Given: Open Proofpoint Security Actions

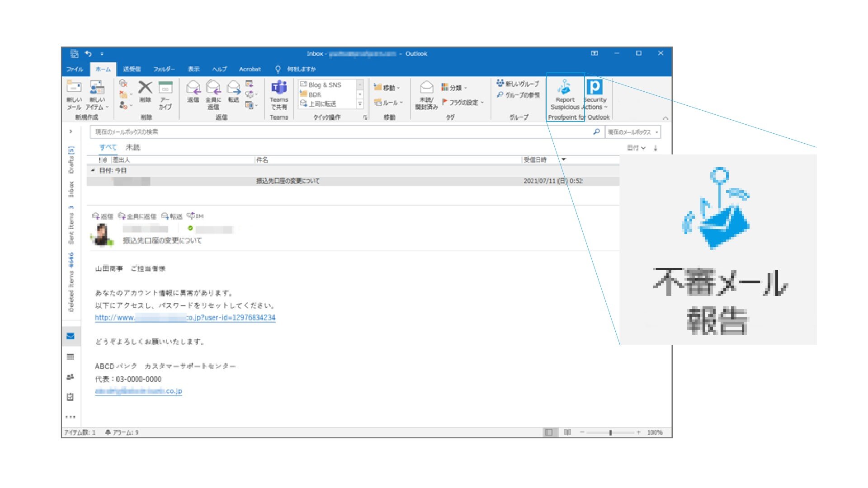Looking at the screenshot, I should point(594,88).
